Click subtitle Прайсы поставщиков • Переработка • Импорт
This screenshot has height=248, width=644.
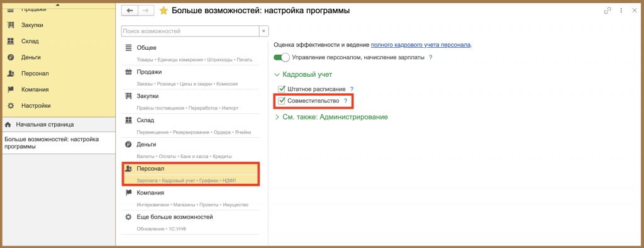coord(187,108)
